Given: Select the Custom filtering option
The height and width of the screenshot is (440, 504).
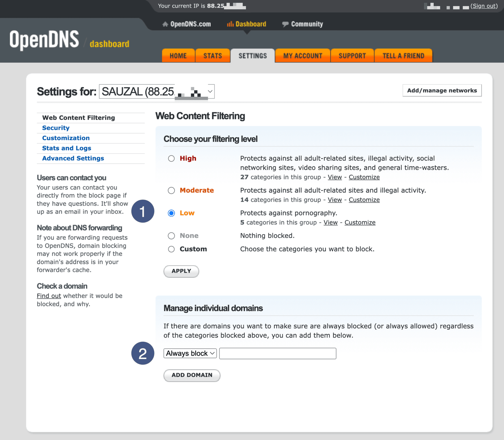Looking at the screenshot, I should coord(171,249).
